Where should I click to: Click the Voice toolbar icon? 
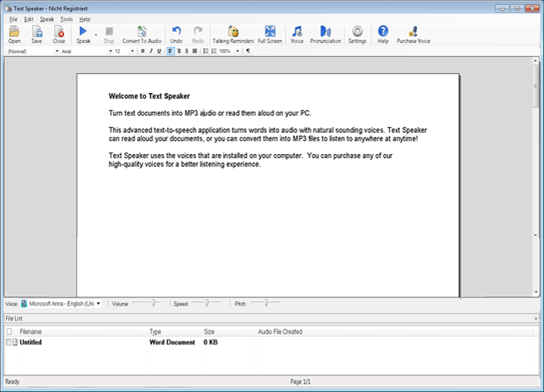coord(297,32)
